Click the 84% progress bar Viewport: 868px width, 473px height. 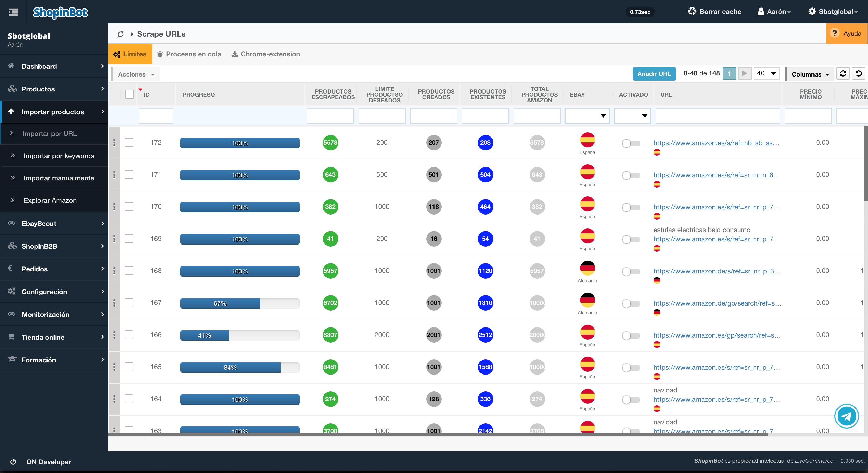click(x=240, y=367)
